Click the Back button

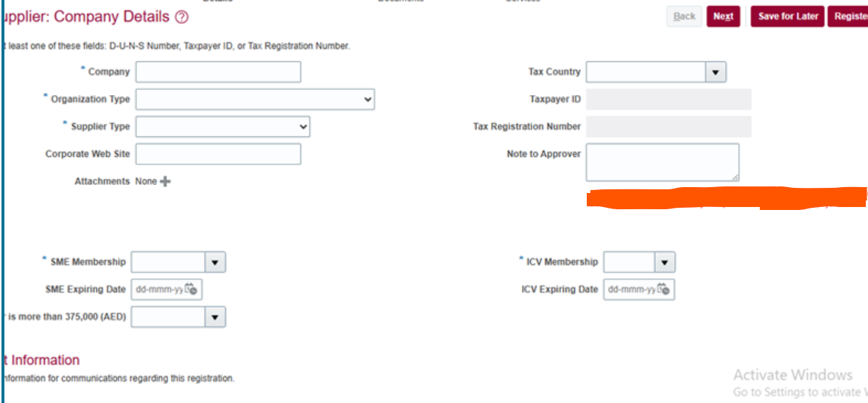(x=684, y=17)
